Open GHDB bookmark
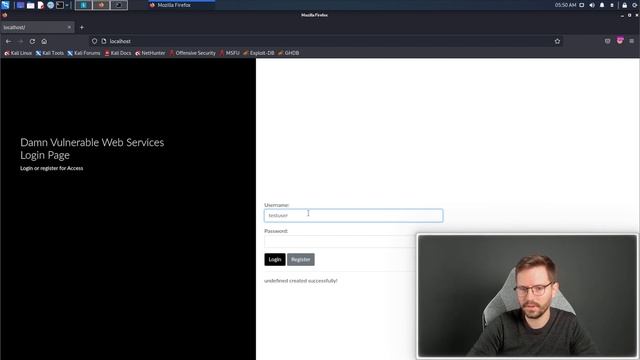The height and width of the screenshot is (360, 640). tap(289, 53)
